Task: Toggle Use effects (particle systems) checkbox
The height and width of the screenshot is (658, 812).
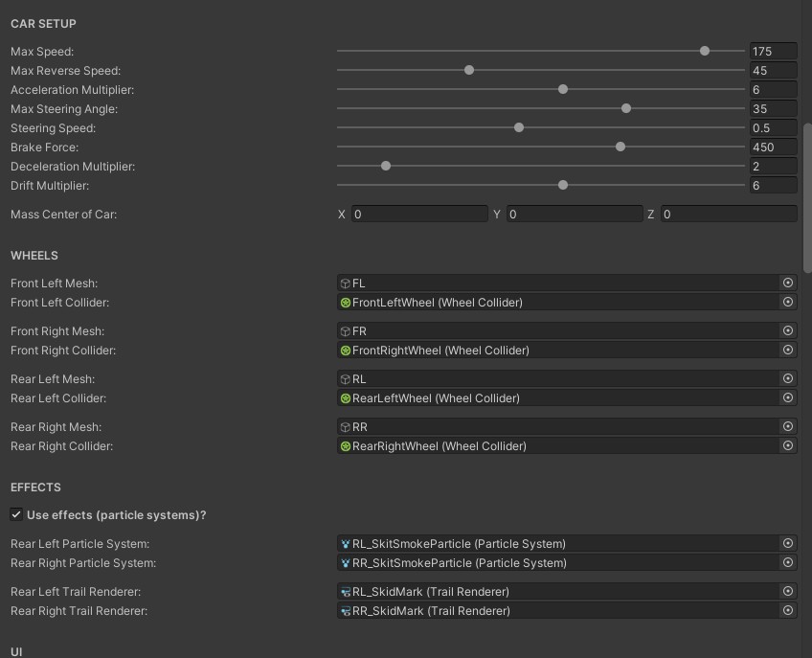Action: pyautogui.click(x=16, y=515)
